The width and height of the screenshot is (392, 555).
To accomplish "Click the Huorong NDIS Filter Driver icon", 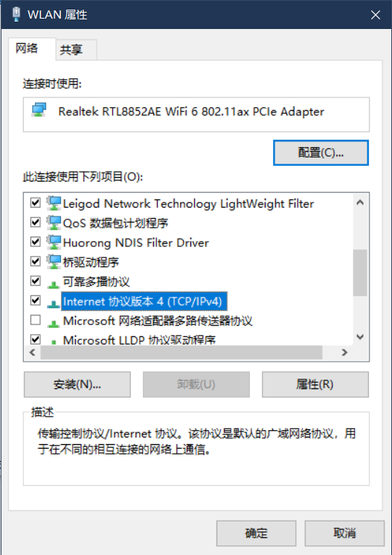I will [54, 242].
